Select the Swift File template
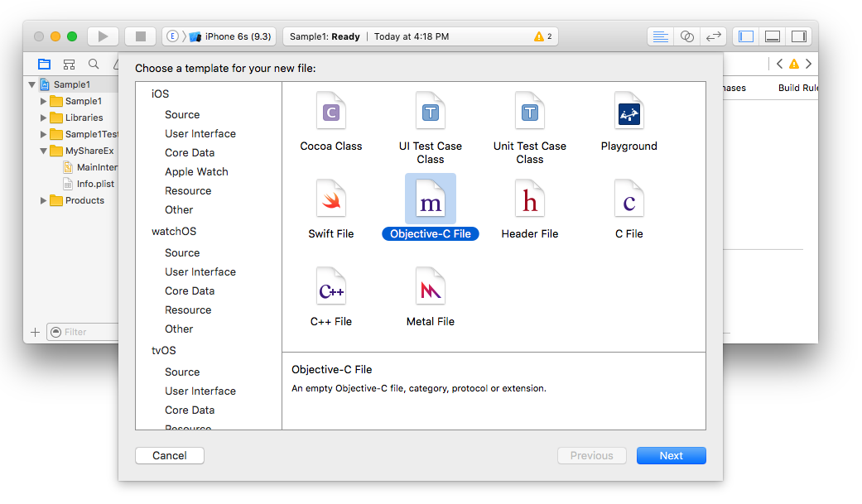Screen dimensions: 862x504 (x=331, y=199)
